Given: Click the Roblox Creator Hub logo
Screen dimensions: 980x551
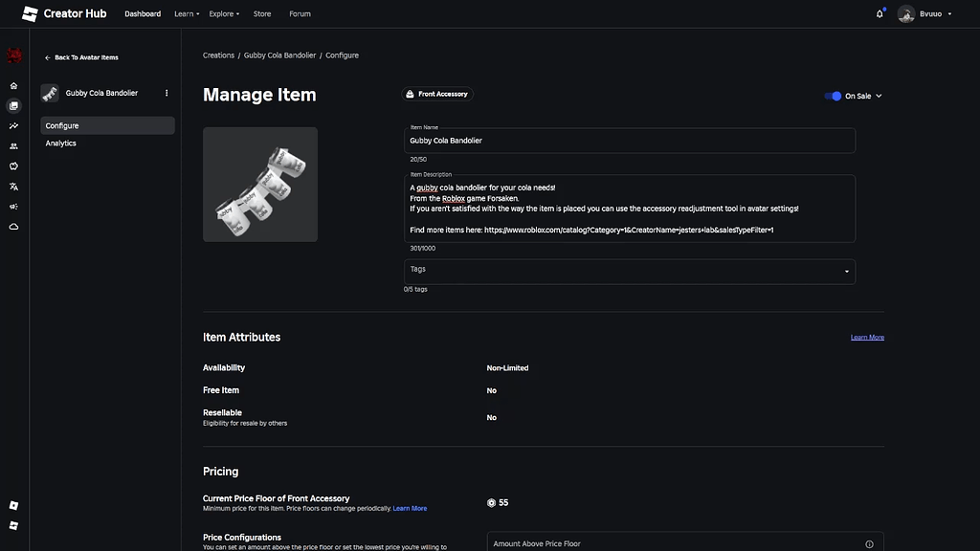Looking at the screenshot, I should 29,13.
